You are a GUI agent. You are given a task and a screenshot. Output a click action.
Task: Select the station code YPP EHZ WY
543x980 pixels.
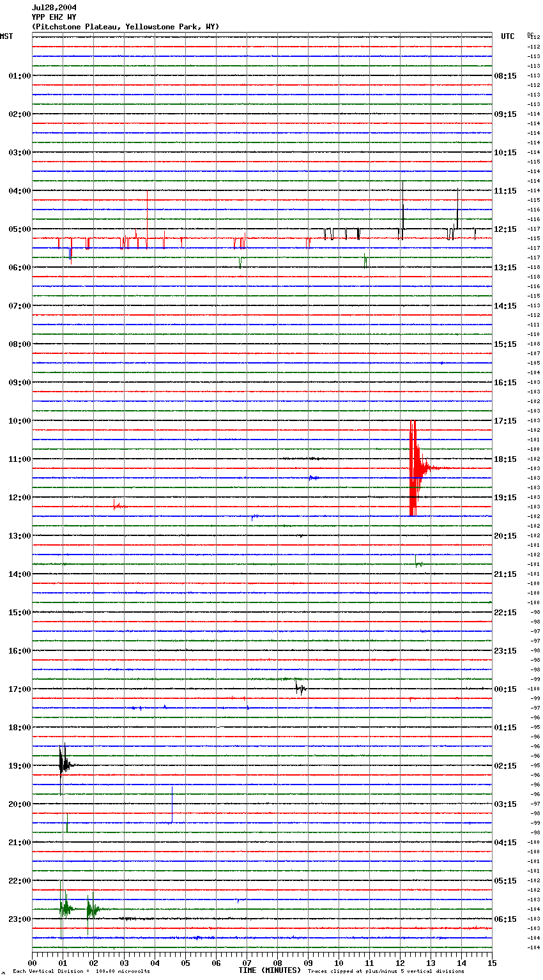coord(54,17)
